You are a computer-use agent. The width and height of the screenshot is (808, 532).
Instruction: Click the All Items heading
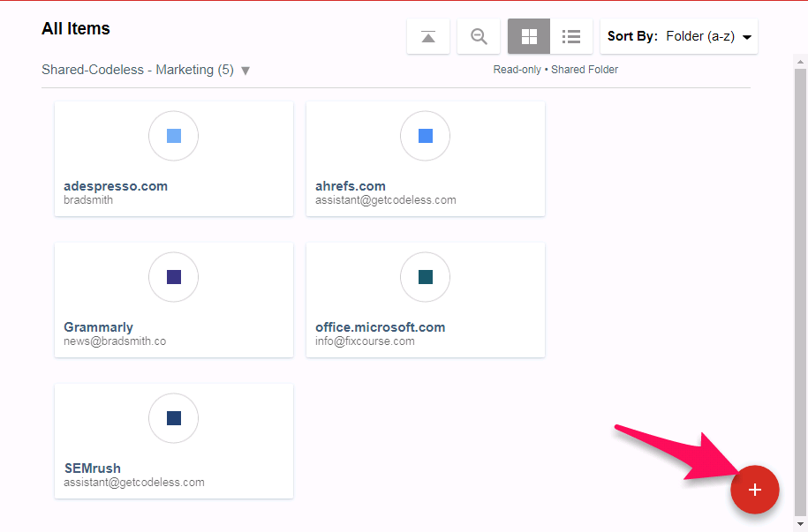click(76, 28)
